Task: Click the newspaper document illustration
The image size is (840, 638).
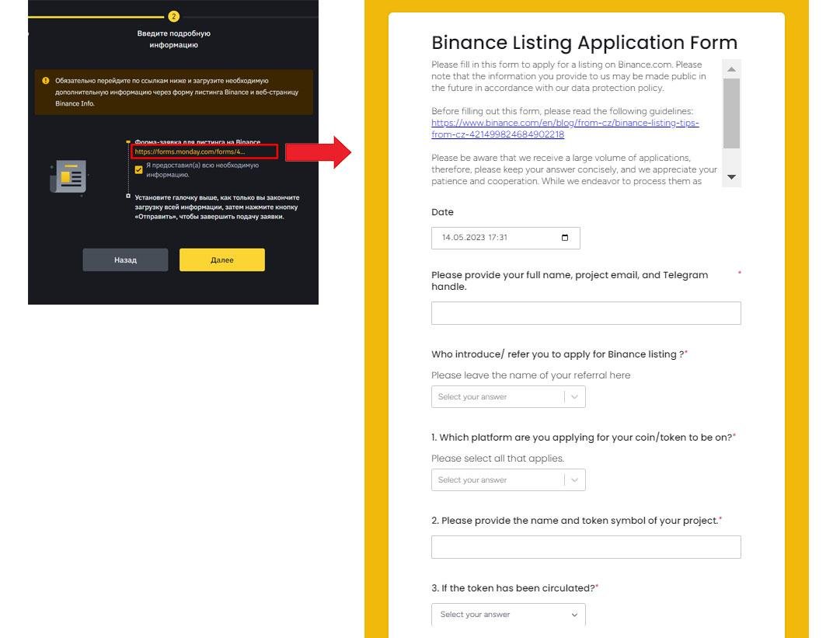Action: 70,175
